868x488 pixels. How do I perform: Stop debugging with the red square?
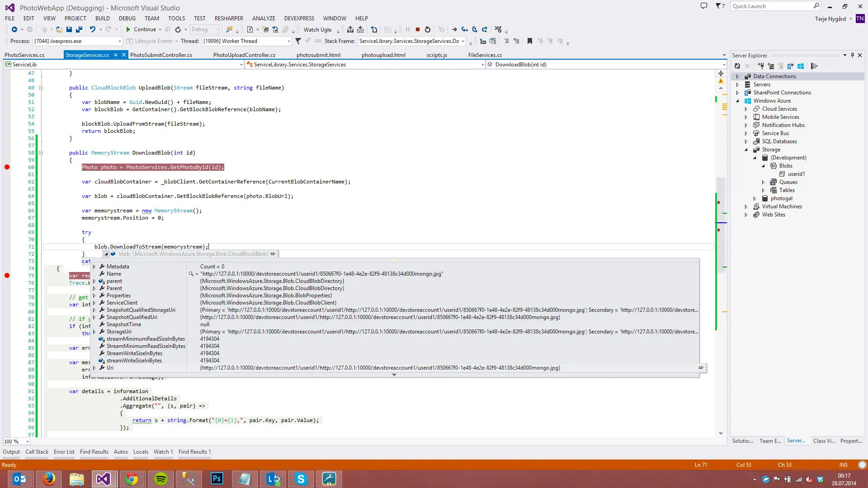click(418, 30)
